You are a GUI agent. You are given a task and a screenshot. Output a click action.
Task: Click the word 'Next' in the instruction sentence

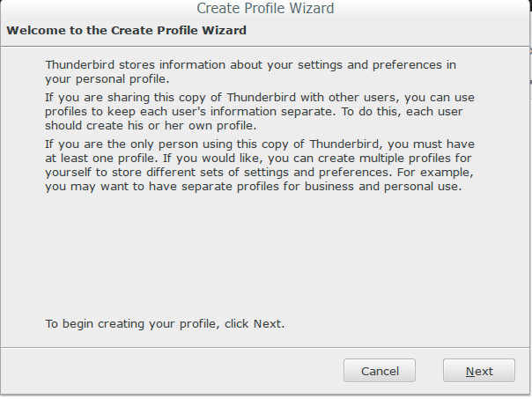click(x=268, y=324)
